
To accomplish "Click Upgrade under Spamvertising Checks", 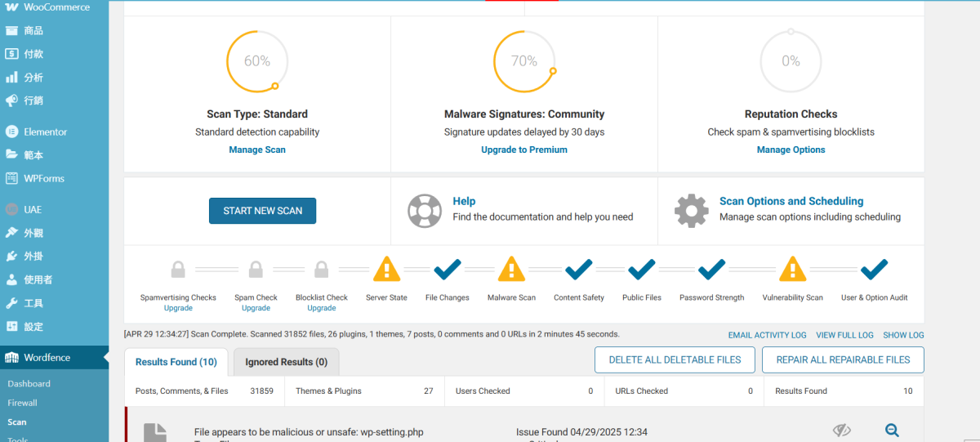I will coord(178,308).
